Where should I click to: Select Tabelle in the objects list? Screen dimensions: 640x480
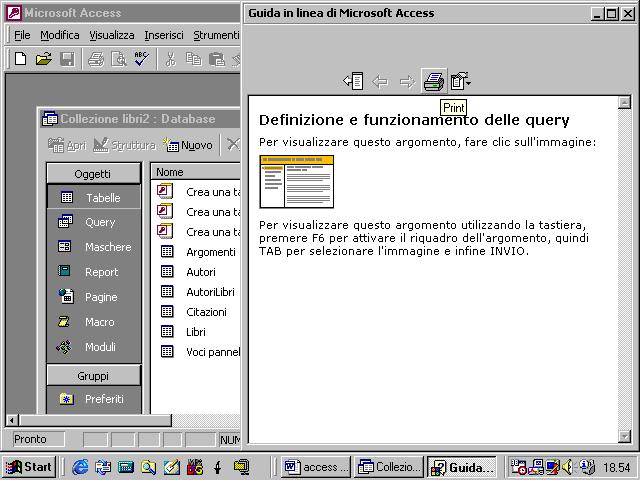coord(93,198)
